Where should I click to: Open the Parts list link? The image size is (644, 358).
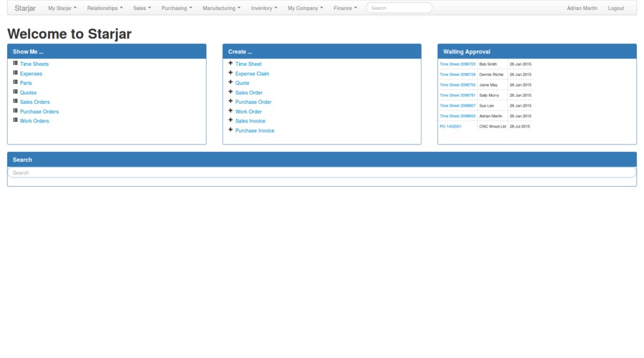coord(26,83)
